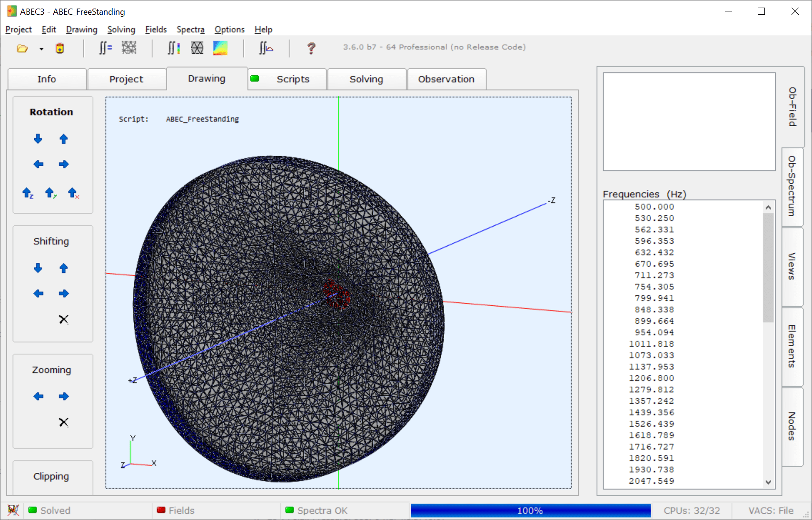Image resolution: width=812 pixels, height=520 pixels.
Task: Shift view up in Shifting panel
Action: tap(64, 268)
